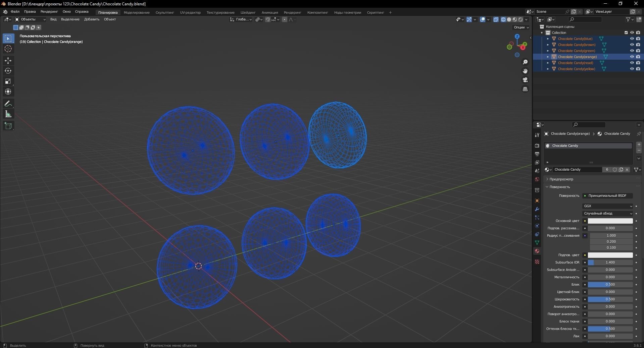Toggle the fake user shield for material
Image resolution: width=644 pixels, height=348 pixels.
(615, 170)
